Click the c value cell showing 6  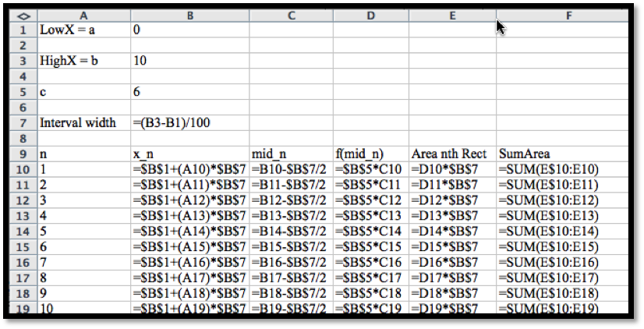point(189,92)
